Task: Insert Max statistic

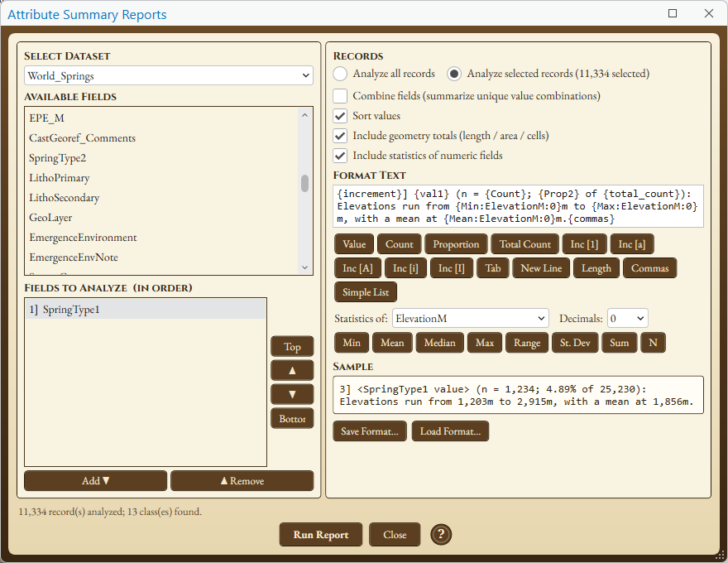Action: [x=485, y=343]
